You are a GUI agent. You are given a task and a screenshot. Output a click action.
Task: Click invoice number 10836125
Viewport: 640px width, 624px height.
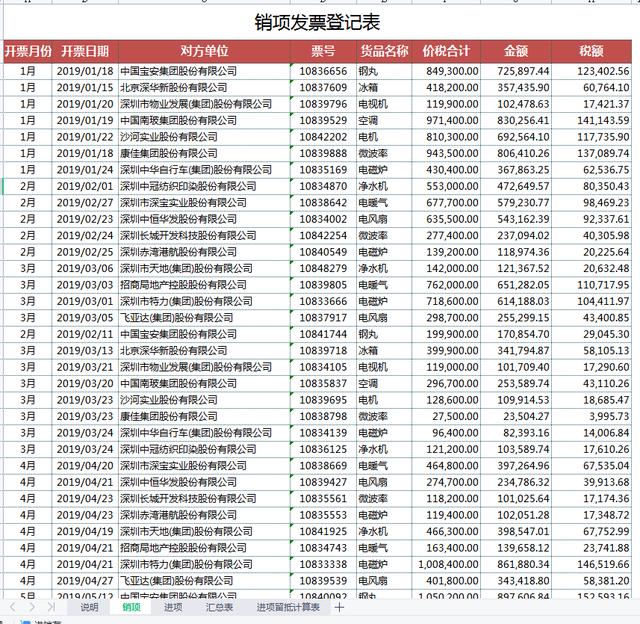(323, 449)
